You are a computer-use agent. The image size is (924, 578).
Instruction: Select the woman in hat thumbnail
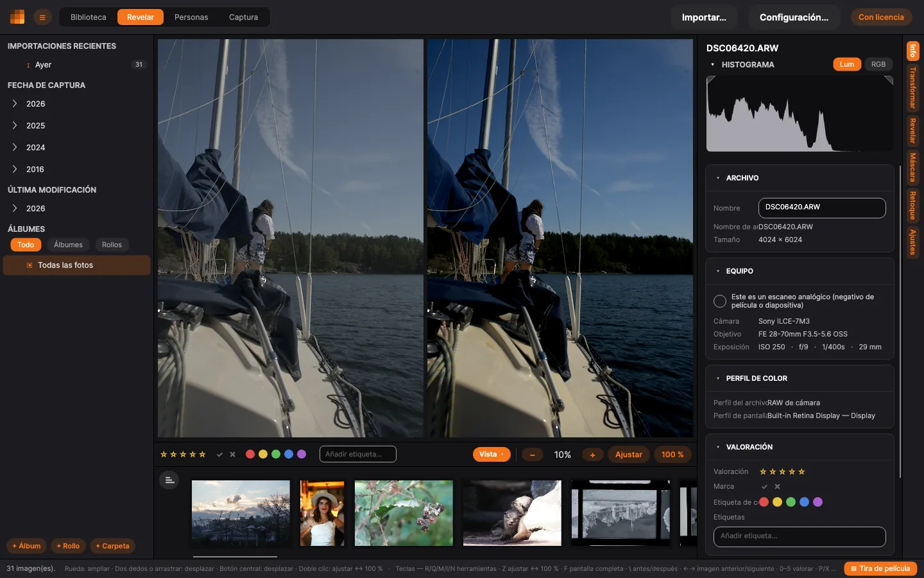click(322, 513)
